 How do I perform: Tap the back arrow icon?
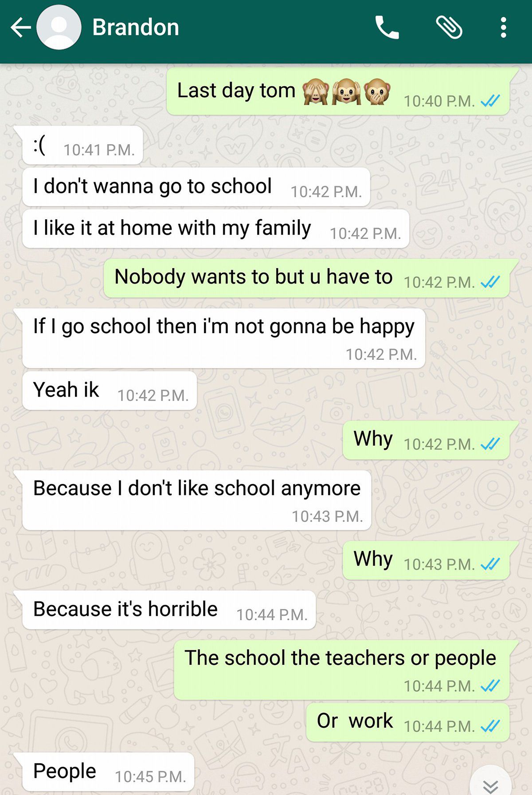tap(20, 28)
